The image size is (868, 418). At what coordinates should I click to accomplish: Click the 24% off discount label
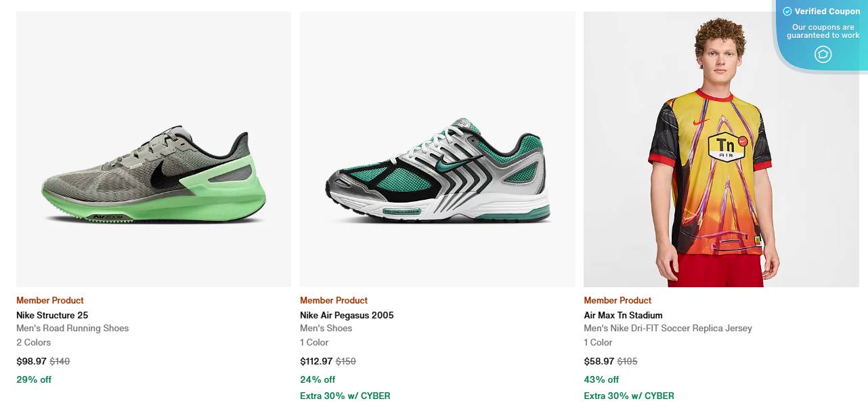click(318, 379)
